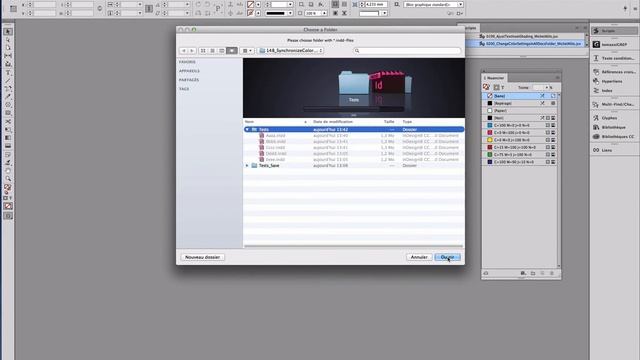Expand the Tests_Save folder
Viewport: 640px width, 360px height.
(x=247, y=166)
